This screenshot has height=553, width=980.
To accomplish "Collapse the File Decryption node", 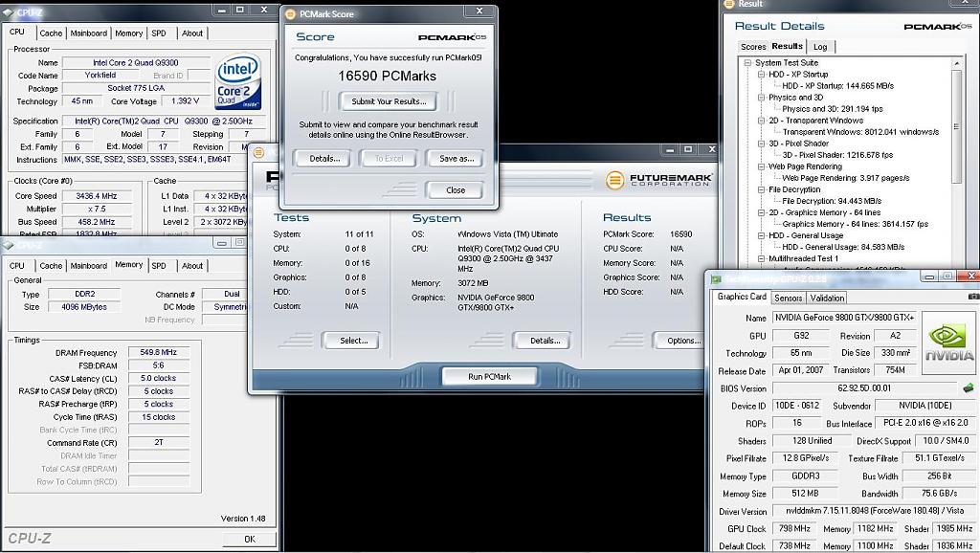I will point(761,190).
